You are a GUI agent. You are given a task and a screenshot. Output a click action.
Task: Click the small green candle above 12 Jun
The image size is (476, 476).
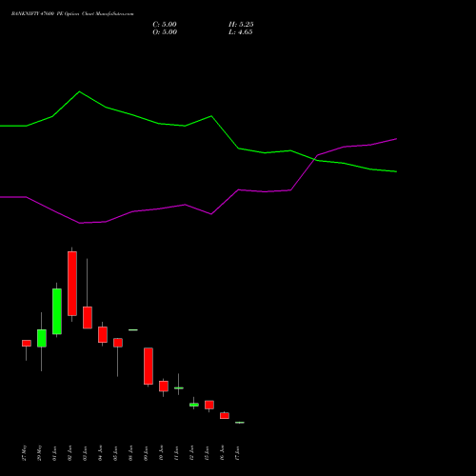click(194, 405)
